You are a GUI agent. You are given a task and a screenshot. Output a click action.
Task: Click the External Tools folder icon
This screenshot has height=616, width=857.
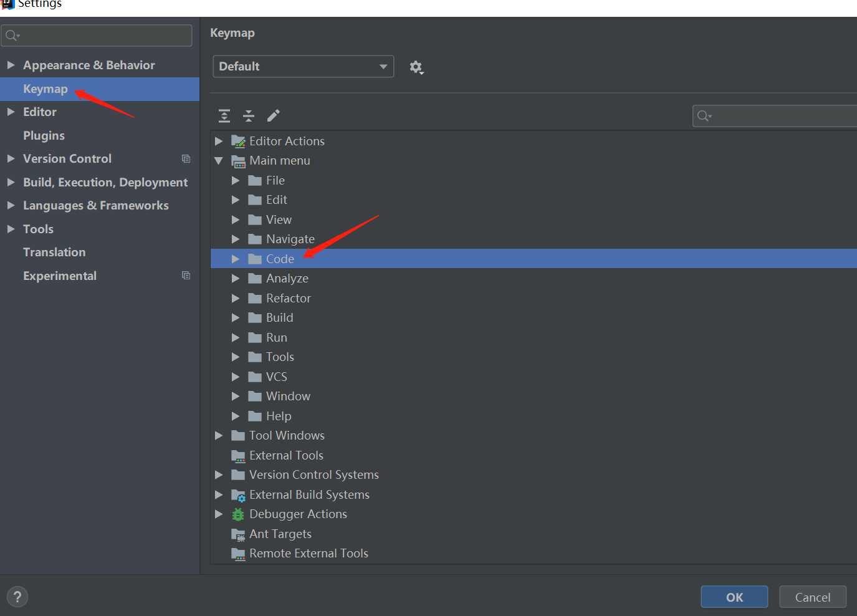(x=238, y=456)
